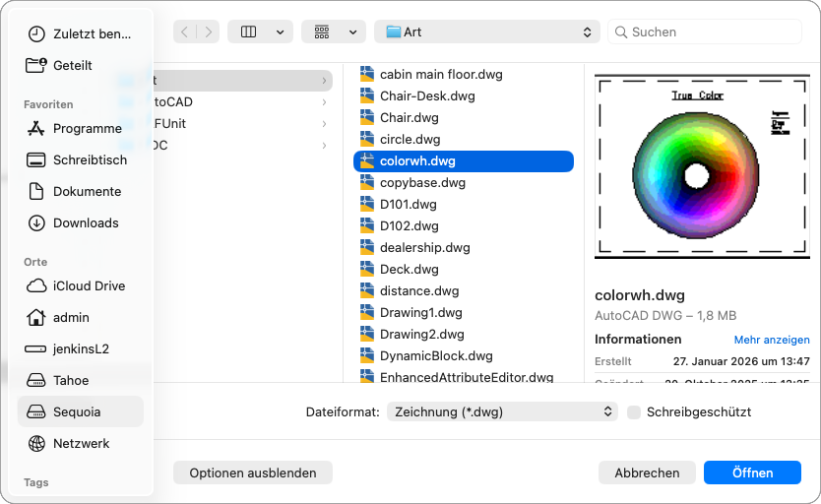The height and width of the screenshot is (504, 821).
Task: Click the back navigation arrow
Action: [x=185, y=31]
